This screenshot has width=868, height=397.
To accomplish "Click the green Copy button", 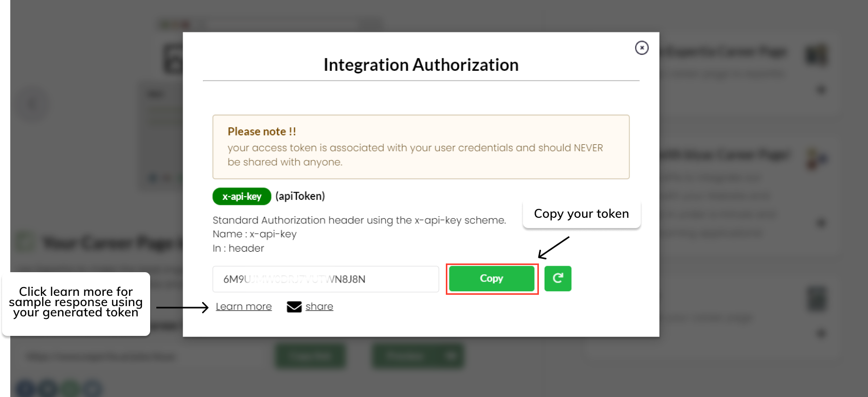I will [x=492, y=278].
